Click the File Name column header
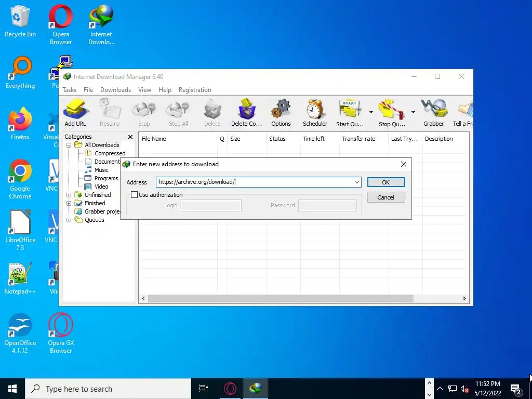Screen dimensions: 532x399 click(178, 139)
